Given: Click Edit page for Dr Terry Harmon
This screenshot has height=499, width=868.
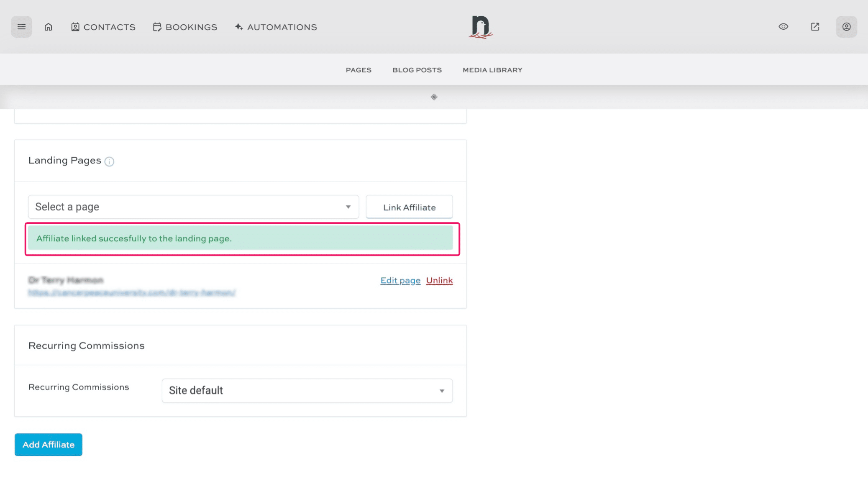Looking at the screenshot, I should (x=400, y=280).
